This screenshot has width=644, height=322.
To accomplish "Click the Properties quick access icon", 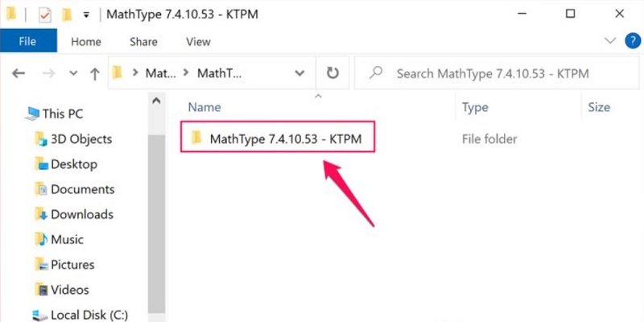I will click(45, 14).
